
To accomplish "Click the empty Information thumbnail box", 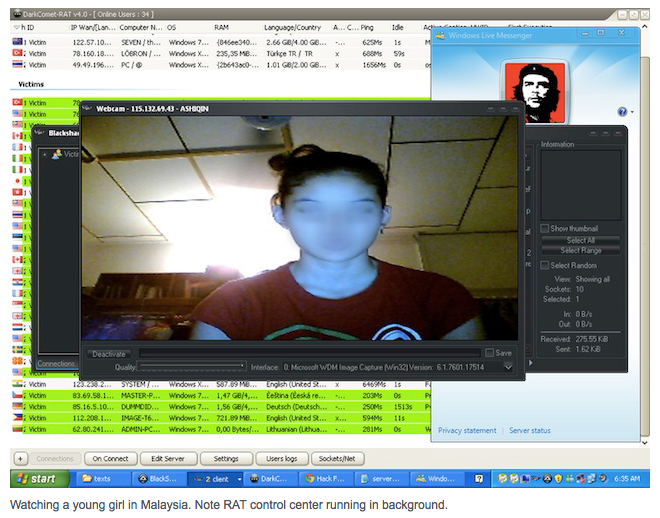I will pyautogui.click(x=580, y=185).
